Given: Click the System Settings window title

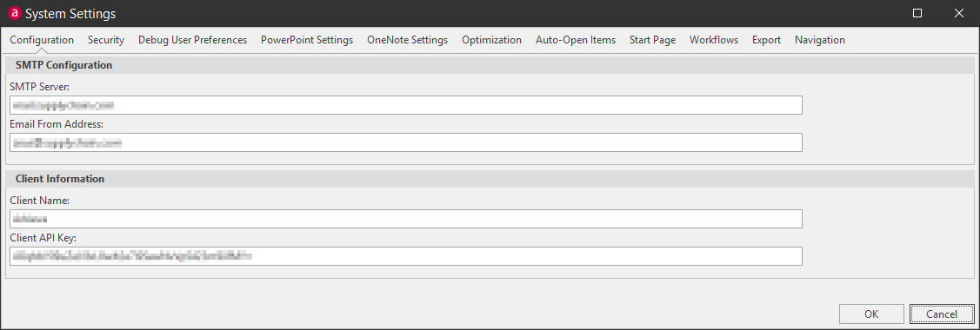Looking at the screenshot, I should pyautogui.click(x=70, y=14).
